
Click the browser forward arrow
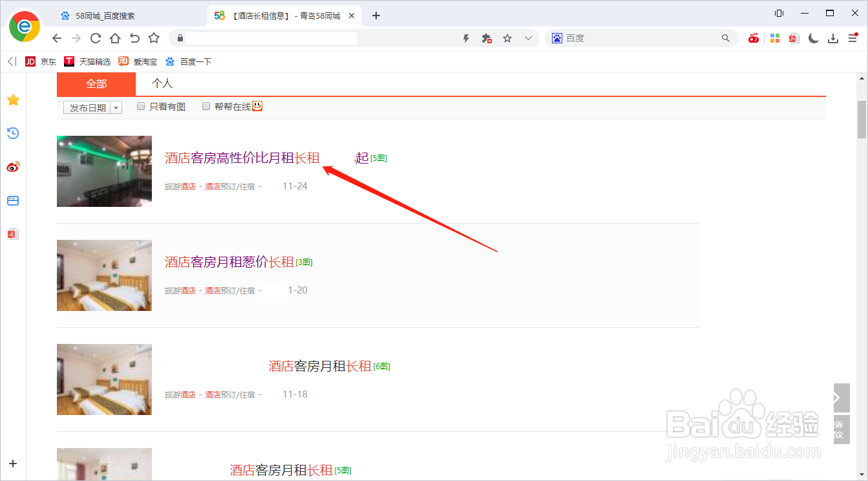click(x=76, y=38)
